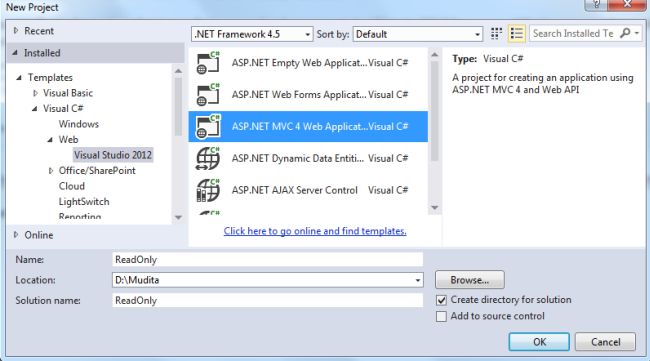Select ASP.NET Empty Web Application row text
This screenshot has height=361, width=650.
tap(299, 63)
